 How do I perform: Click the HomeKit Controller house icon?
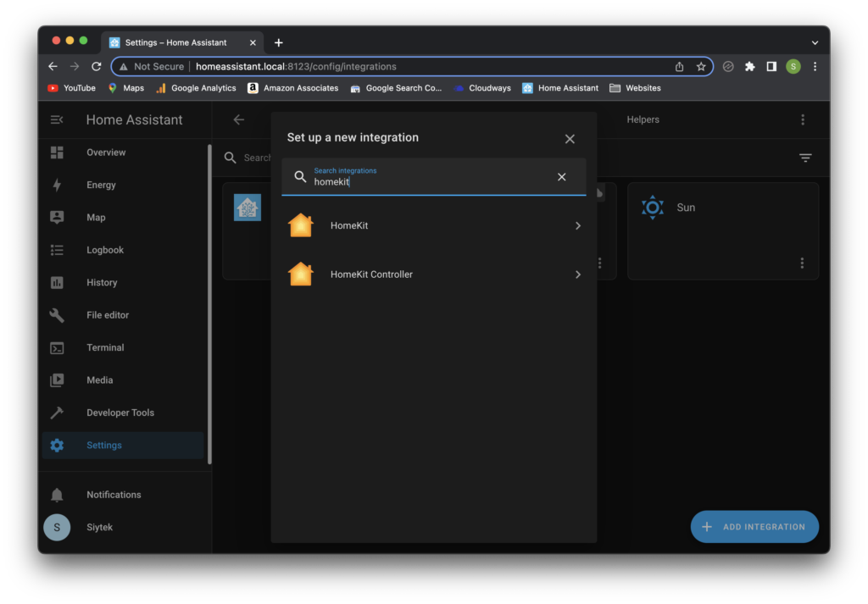pyautogui.click(x=301, y=274)
